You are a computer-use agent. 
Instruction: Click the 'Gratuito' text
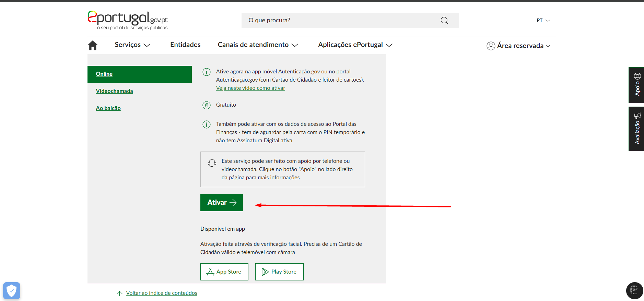[x=226, y=105]
